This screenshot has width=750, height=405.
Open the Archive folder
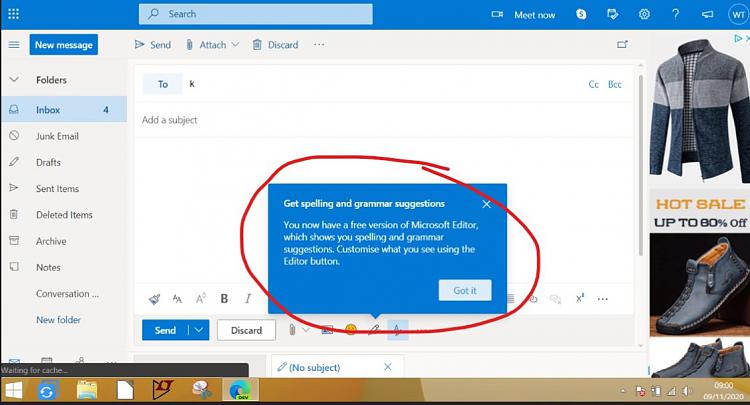(x=64, y=241)
